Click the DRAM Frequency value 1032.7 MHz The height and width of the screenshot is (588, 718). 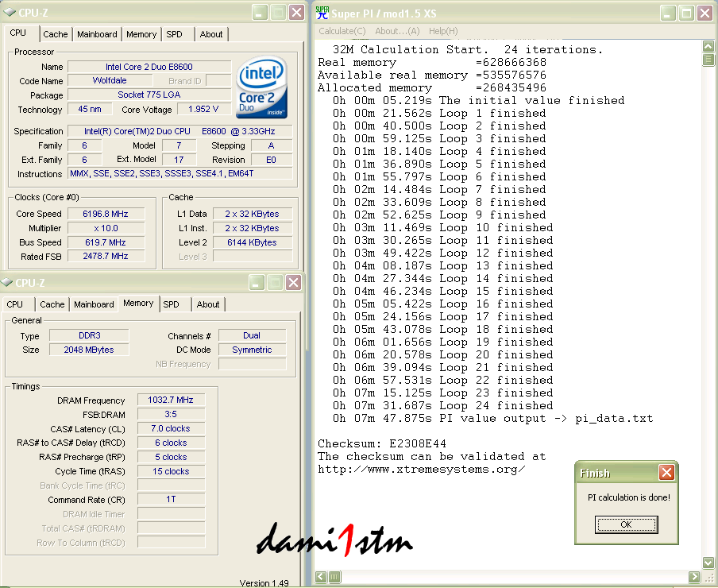(171, 400)
